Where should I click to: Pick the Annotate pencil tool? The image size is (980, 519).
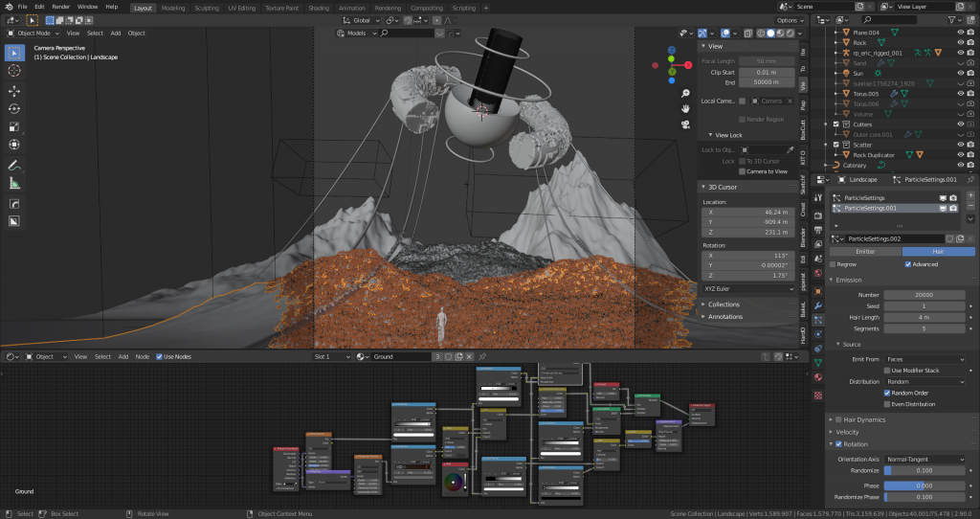15,166
